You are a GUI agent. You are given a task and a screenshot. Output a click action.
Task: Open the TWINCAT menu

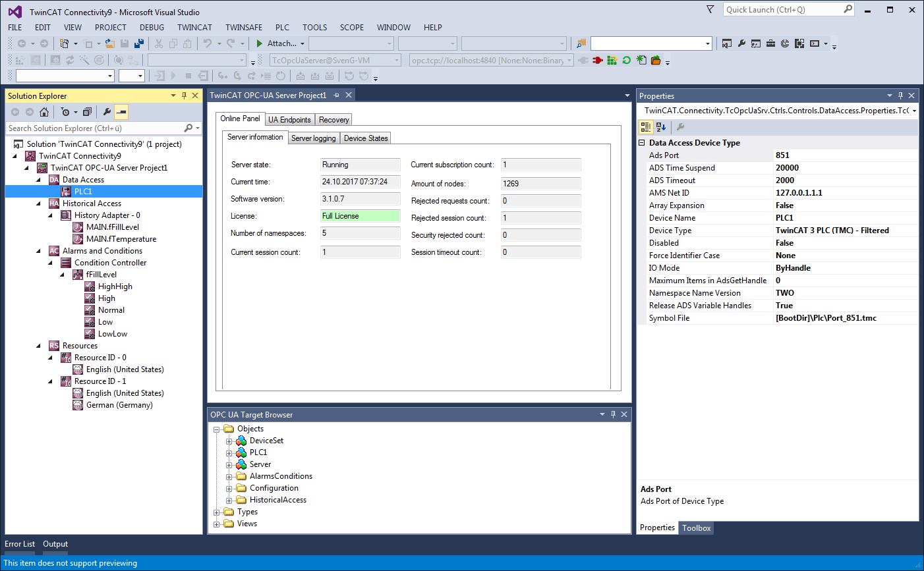(194, 28)
